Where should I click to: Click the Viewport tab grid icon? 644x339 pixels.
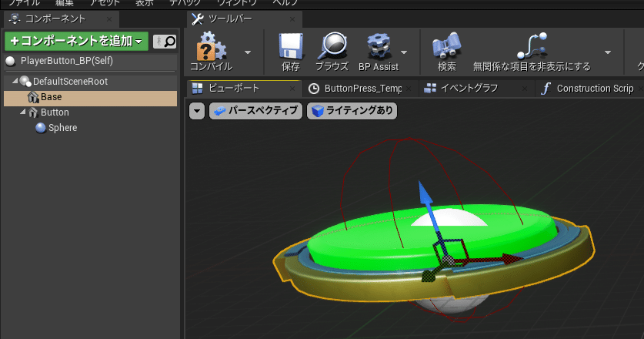pyautogui.click(x=198, y=89)
